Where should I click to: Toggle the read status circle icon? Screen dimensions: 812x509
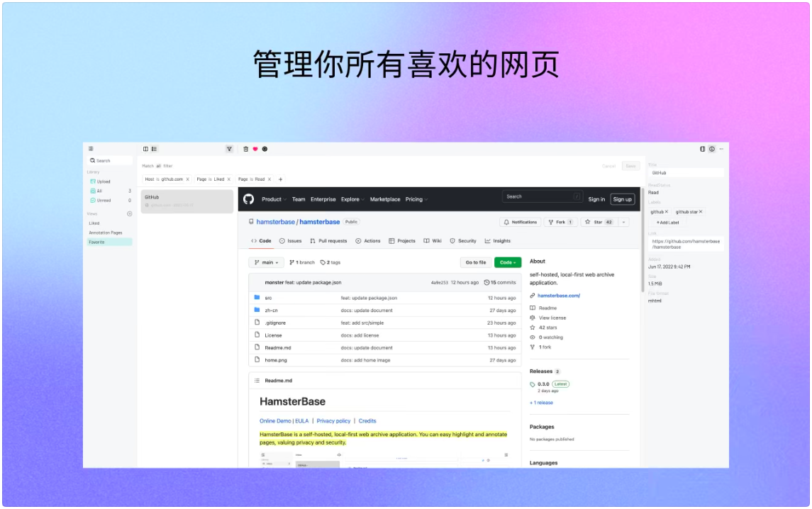pyautogui.click(x=265, y=149)
